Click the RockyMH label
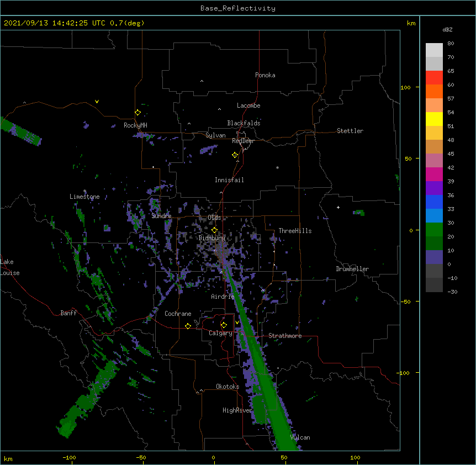The width and height of the screenshot is (476, 465). (135, 125)
